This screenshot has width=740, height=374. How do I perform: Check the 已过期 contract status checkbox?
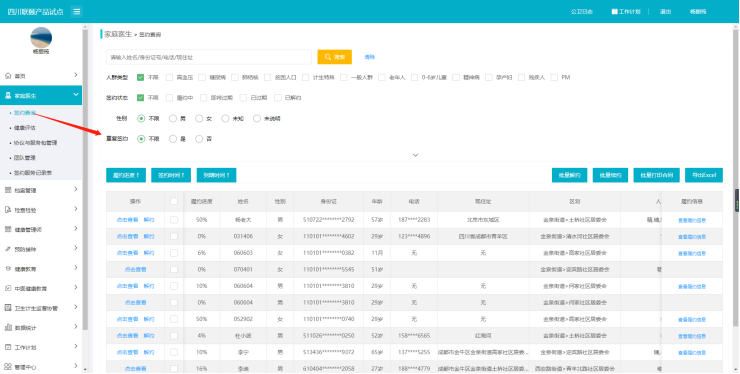(243, 98)
